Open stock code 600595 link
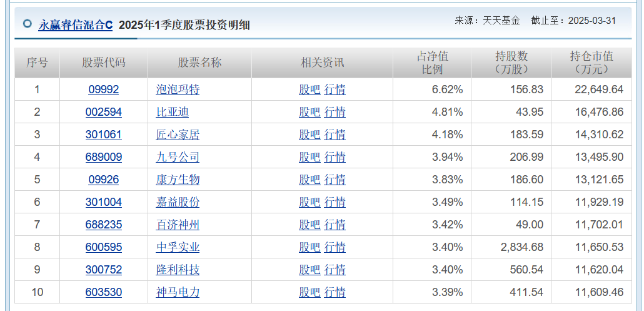The width and height of the screenshot is (644, 311). (104, 247)
